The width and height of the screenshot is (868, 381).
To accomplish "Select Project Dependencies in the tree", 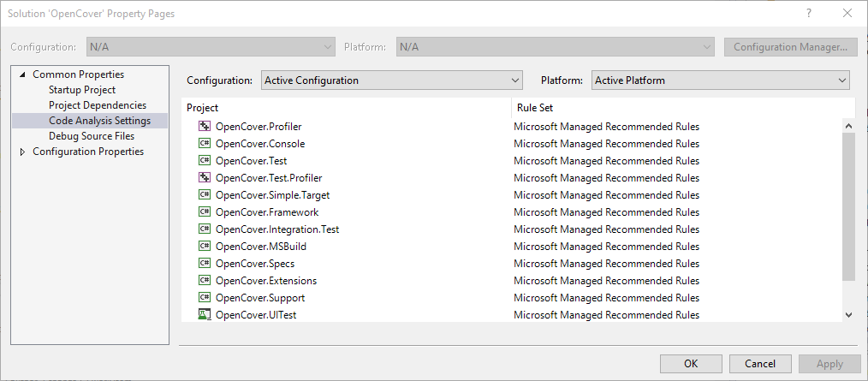I will [97, 105].
